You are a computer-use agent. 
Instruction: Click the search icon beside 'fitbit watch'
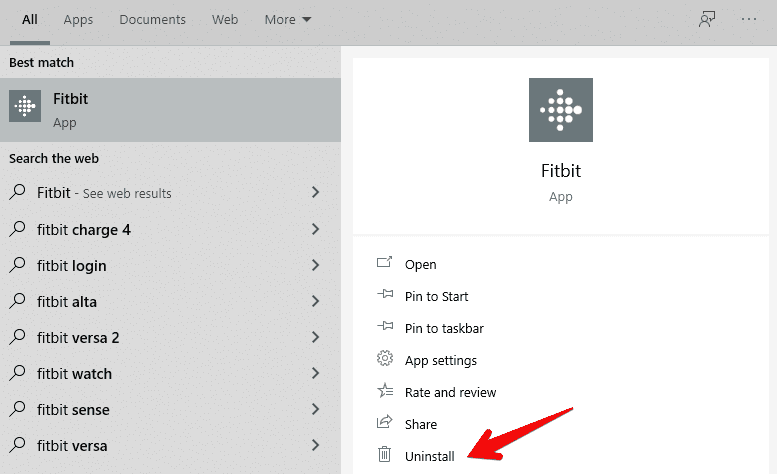[17, 373]
